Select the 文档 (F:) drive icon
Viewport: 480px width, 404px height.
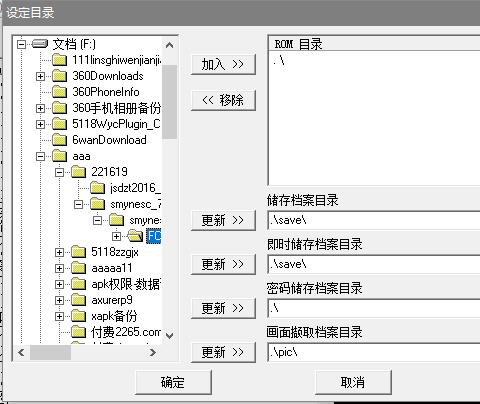click(40, 44)
